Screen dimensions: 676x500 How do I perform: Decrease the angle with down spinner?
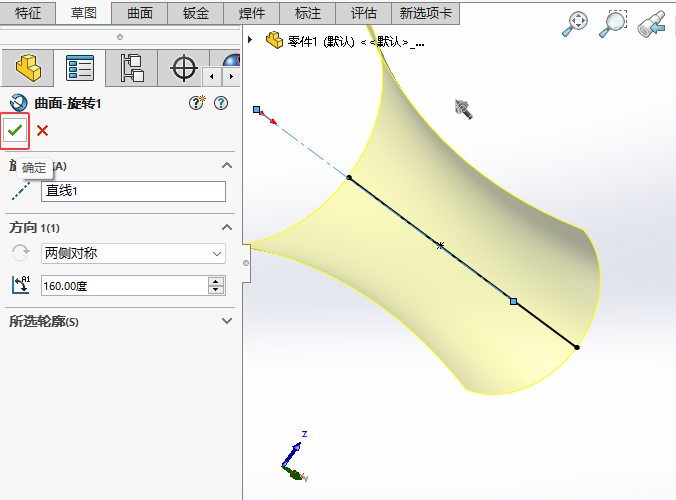click(216, 290)
